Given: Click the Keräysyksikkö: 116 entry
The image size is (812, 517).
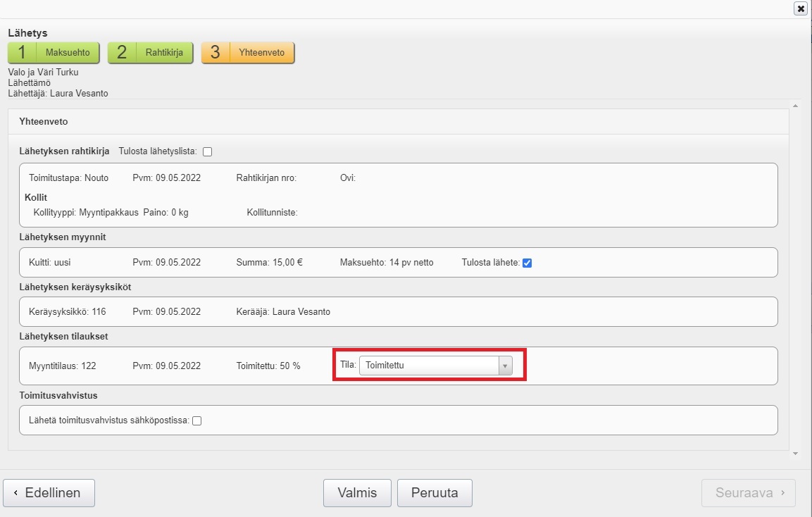Looking at the screenshot, I should [67, 312].
